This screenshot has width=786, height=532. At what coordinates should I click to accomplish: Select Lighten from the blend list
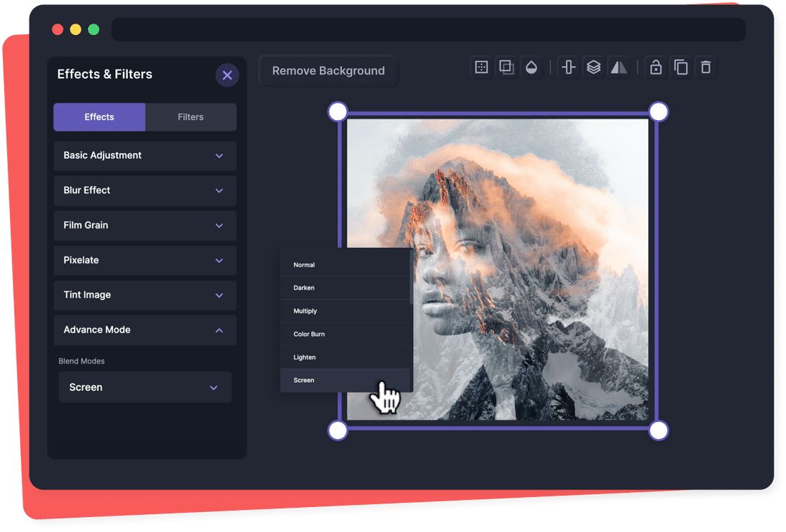point(304,357)
